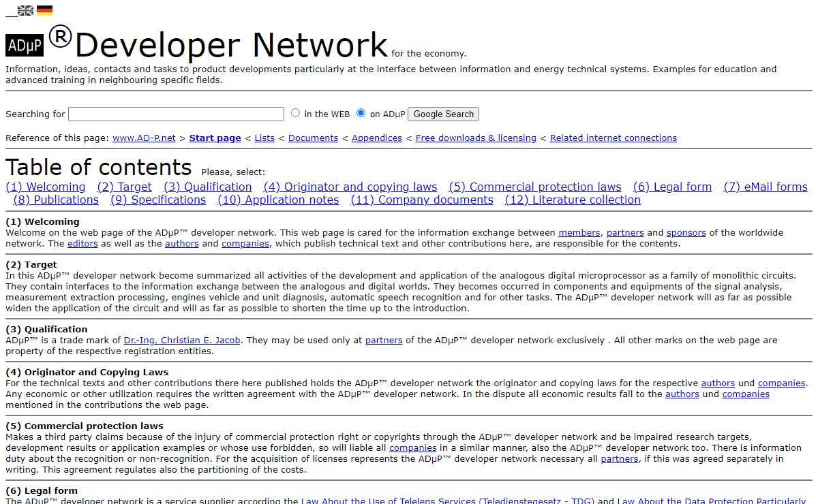Image resolution: width=818 pixels, height=504 pixels.
Task: Click the bold '(3) Qualification' section heading
Action: coord(46,329)
